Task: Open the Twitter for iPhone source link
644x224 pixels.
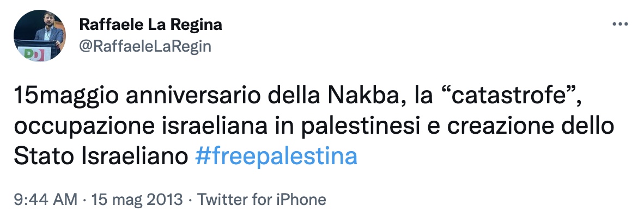Action: tap(262, 200)
